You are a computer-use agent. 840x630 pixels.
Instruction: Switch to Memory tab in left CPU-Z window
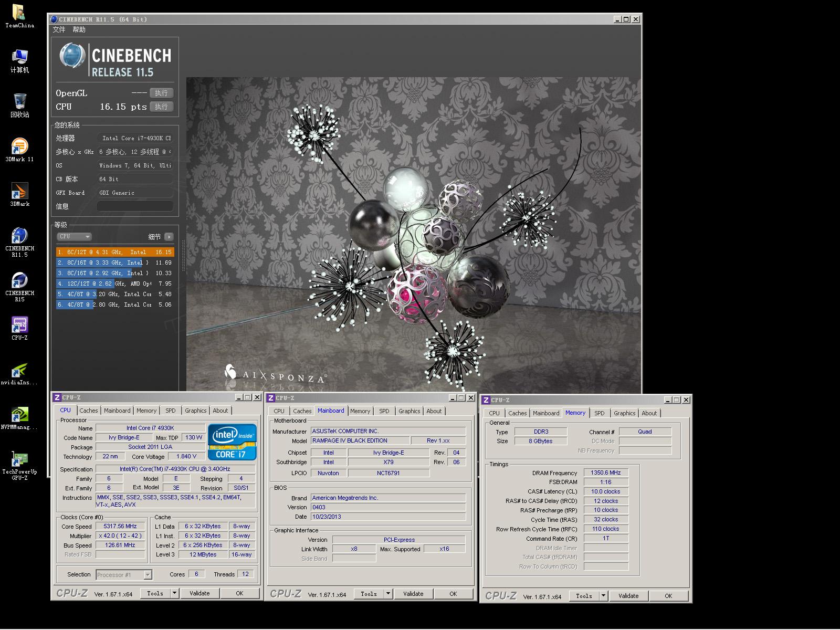click(146, 411)
